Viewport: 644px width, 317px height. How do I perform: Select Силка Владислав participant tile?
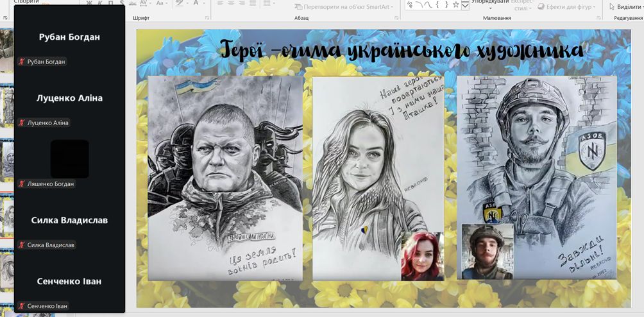click(x=69, y=221)
